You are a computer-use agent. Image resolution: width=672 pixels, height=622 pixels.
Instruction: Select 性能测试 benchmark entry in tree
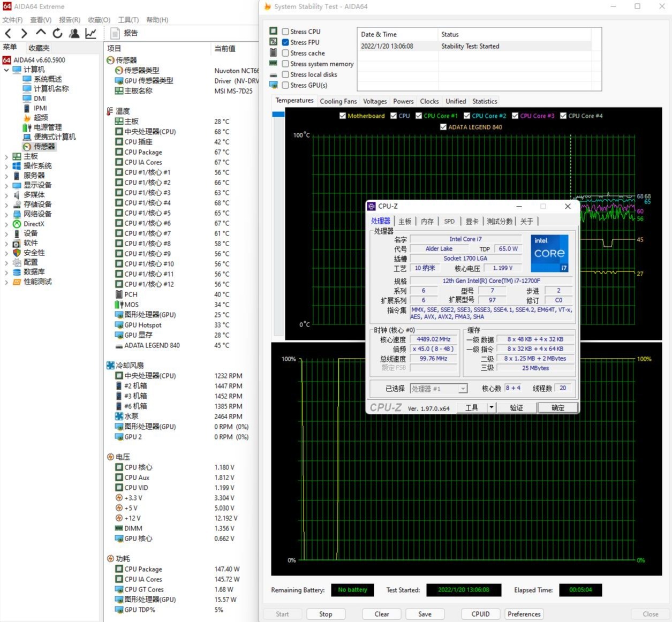(x=37, y=282)
